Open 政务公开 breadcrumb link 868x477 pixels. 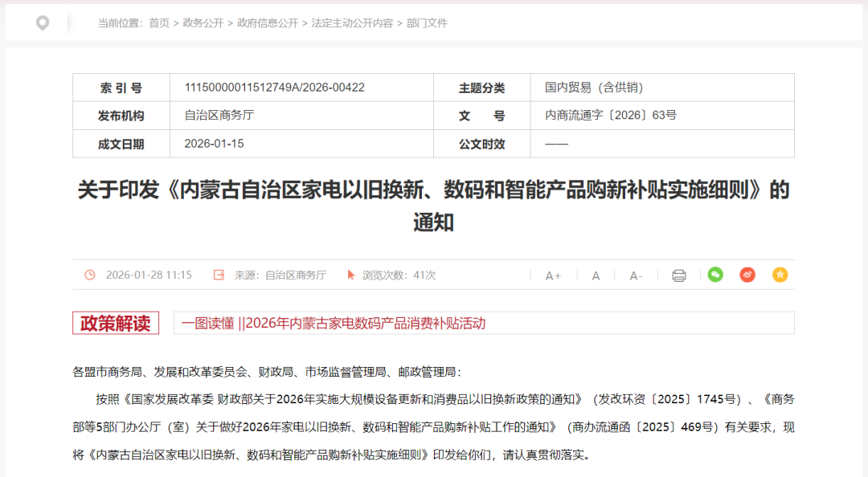203,23
